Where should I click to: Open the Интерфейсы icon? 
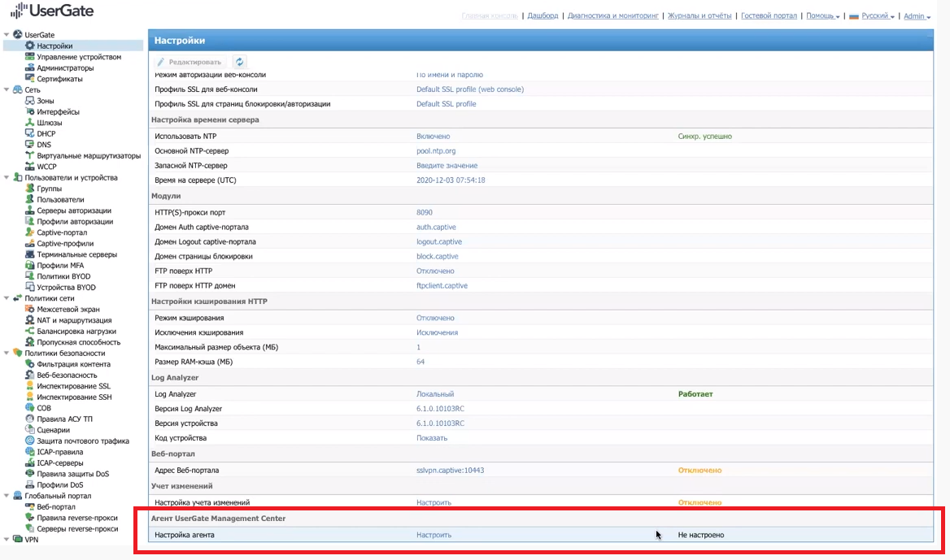(29, 111)
